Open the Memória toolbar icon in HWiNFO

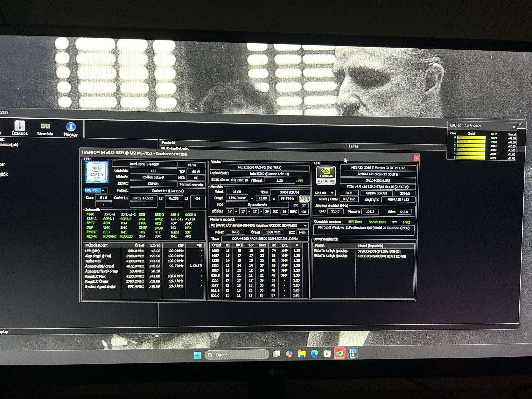click(45, 129)
